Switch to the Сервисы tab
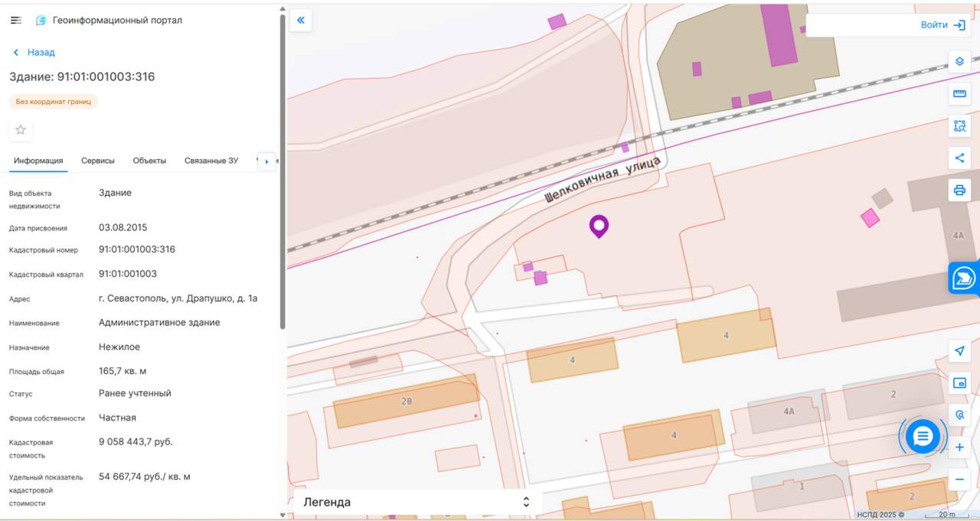 coord(98,161)
